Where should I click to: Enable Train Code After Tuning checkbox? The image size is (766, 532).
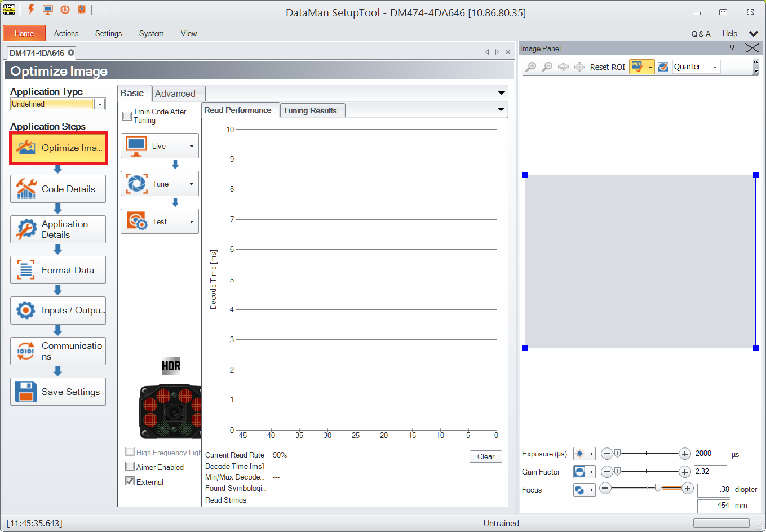127,116
